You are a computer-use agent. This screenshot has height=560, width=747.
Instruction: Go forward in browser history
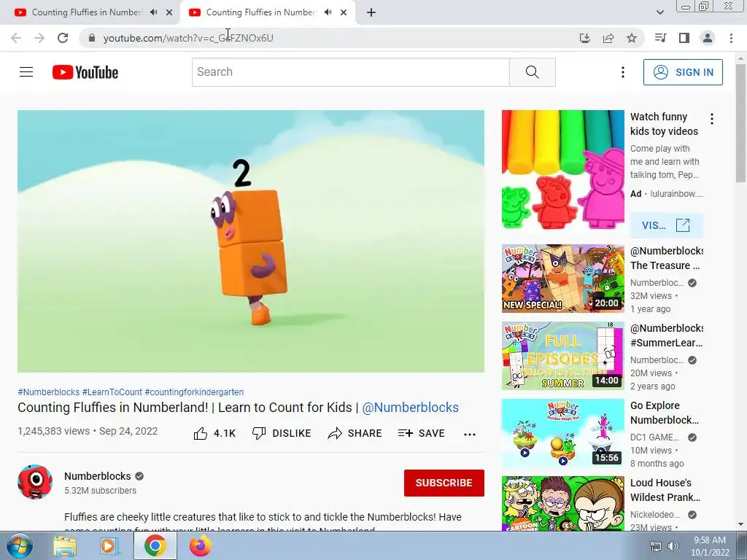tap(39, 38)
